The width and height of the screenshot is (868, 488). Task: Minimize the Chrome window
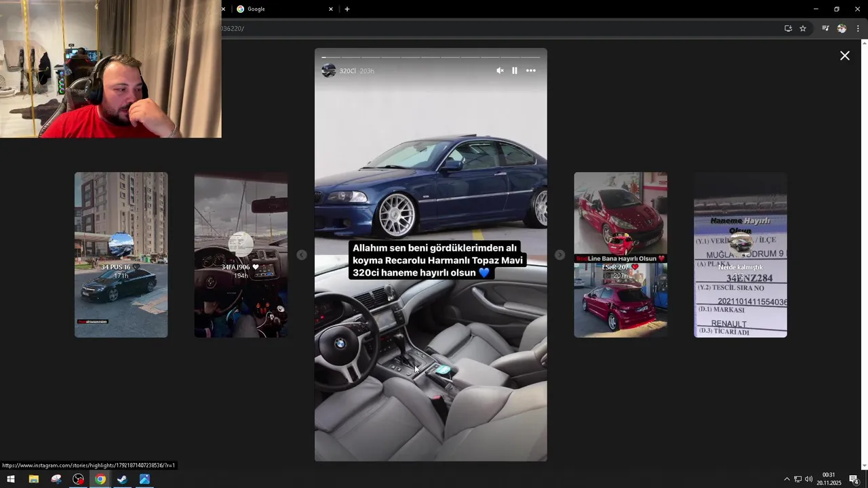click(816, 9)
